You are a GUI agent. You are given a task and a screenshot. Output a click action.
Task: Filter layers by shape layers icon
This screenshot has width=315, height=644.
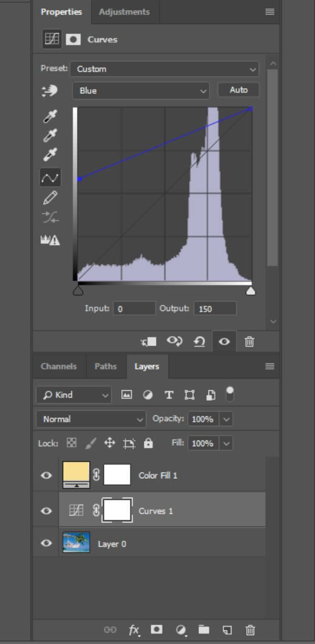pos(190,395)
